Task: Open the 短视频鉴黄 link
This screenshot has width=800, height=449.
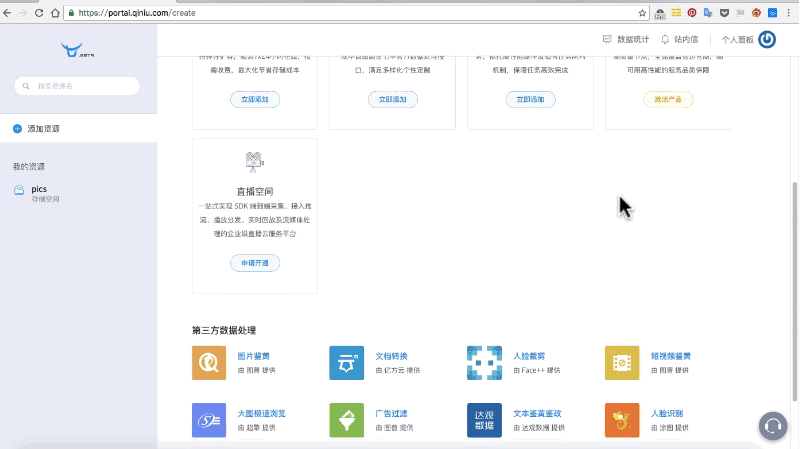Action: 670,356
